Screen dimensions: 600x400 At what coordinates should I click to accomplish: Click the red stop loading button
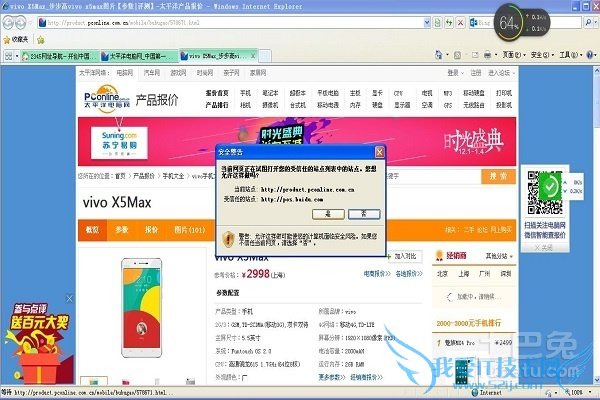click(x=460, y=23)
